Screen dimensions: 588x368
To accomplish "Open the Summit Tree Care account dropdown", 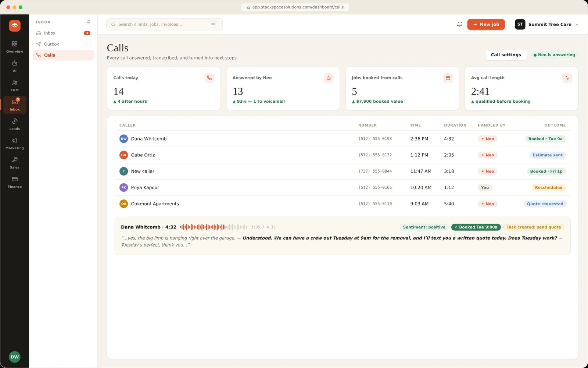I will [546, 24].
